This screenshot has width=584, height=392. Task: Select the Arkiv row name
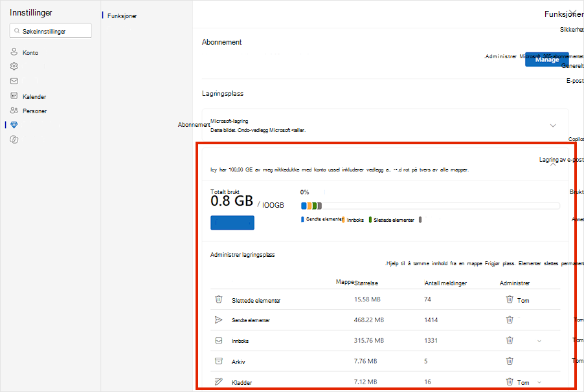238,362
